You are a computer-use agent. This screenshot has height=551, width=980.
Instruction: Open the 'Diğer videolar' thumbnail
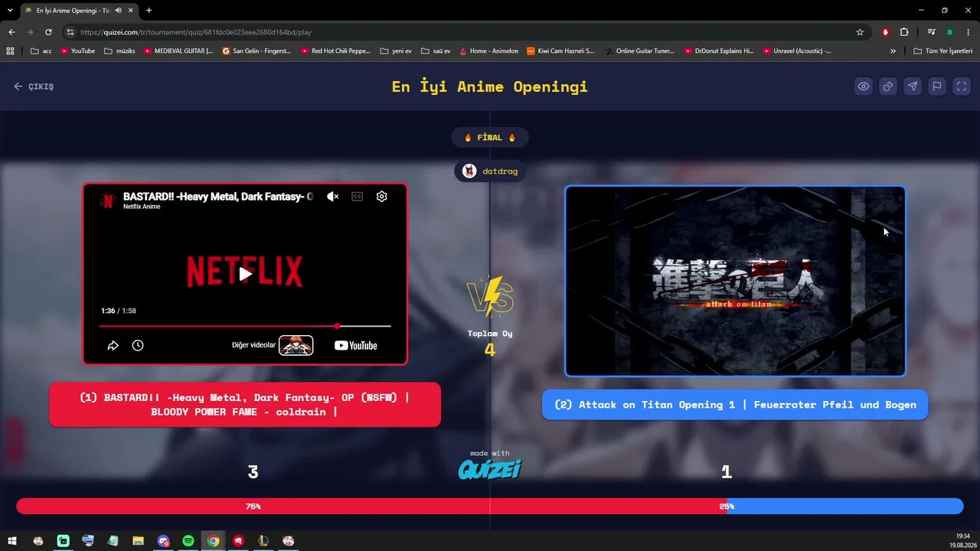coord(296,345)
